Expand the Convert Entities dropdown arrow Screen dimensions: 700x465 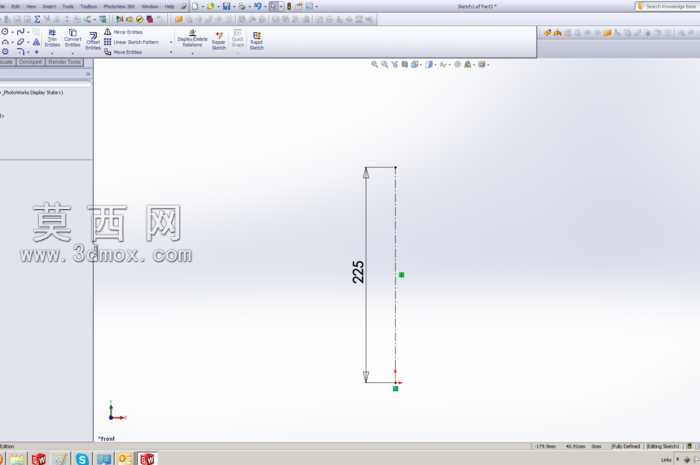click(x=72, y=53)
